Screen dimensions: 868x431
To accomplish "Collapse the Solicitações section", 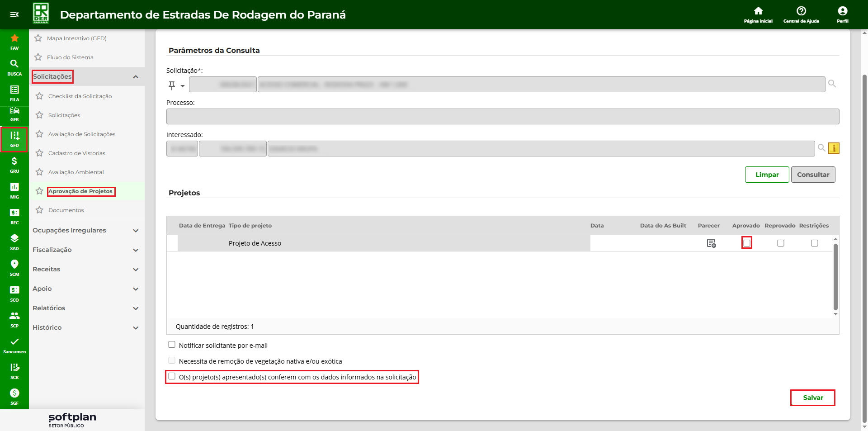I will coord(135,77).
